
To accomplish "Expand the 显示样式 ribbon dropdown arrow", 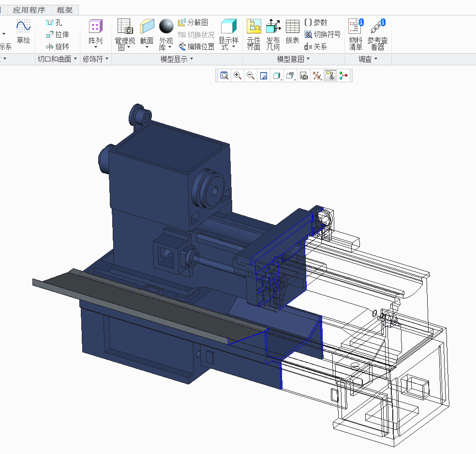I will point(234,47).
